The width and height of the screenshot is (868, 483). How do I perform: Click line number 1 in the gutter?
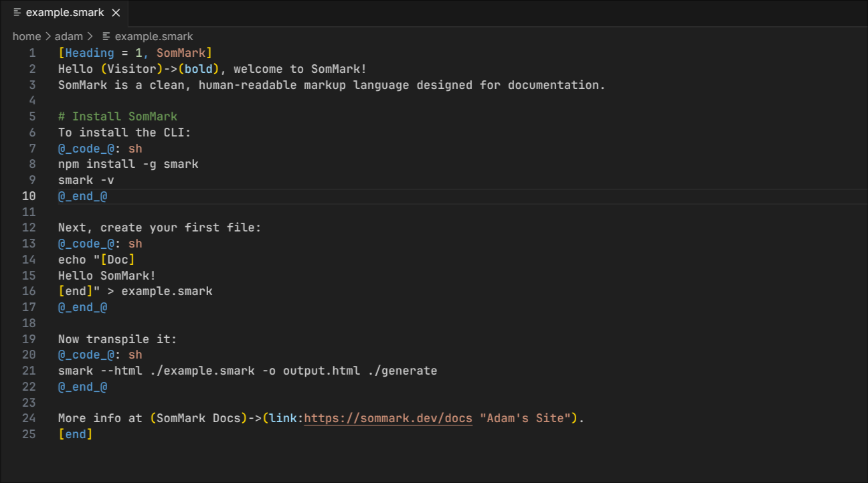tap(32, 52)
